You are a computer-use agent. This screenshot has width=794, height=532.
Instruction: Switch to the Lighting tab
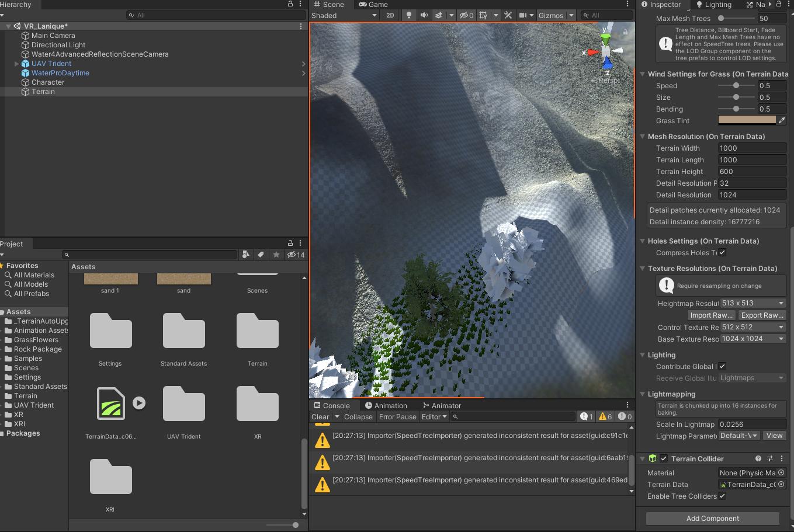coord(714,4)
